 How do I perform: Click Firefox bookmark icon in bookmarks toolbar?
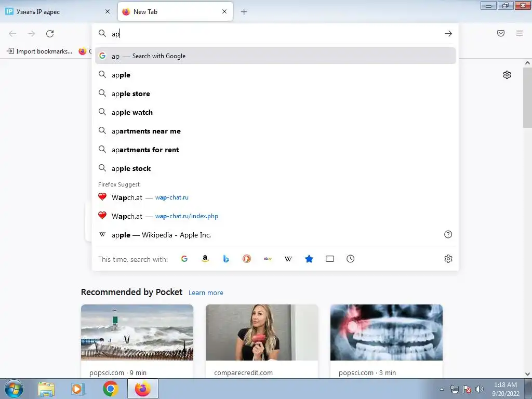pyautogui.click(x=83, y=51)
